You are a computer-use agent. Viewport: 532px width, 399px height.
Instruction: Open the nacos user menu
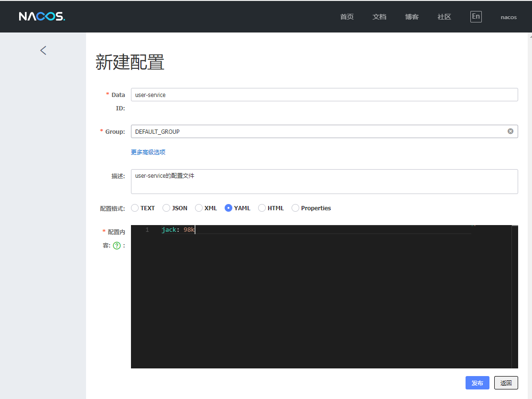click(509, 17)
